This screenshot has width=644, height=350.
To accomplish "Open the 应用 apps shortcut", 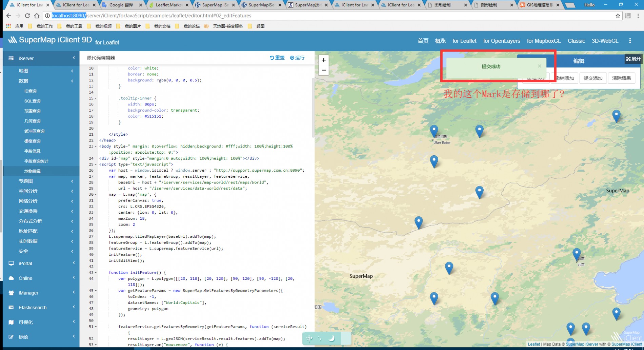I will [15, 26].
